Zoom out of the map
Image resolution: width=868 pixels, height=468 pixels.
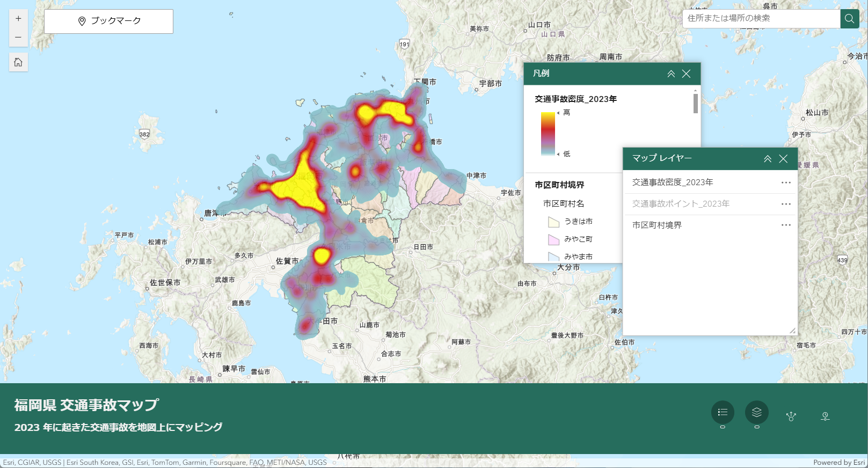tap(18, 38)
